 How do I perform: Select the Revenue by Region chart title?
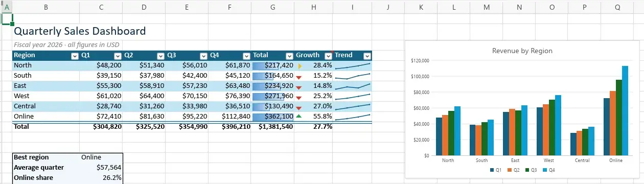pyautogui.click(x=522, y=51)
